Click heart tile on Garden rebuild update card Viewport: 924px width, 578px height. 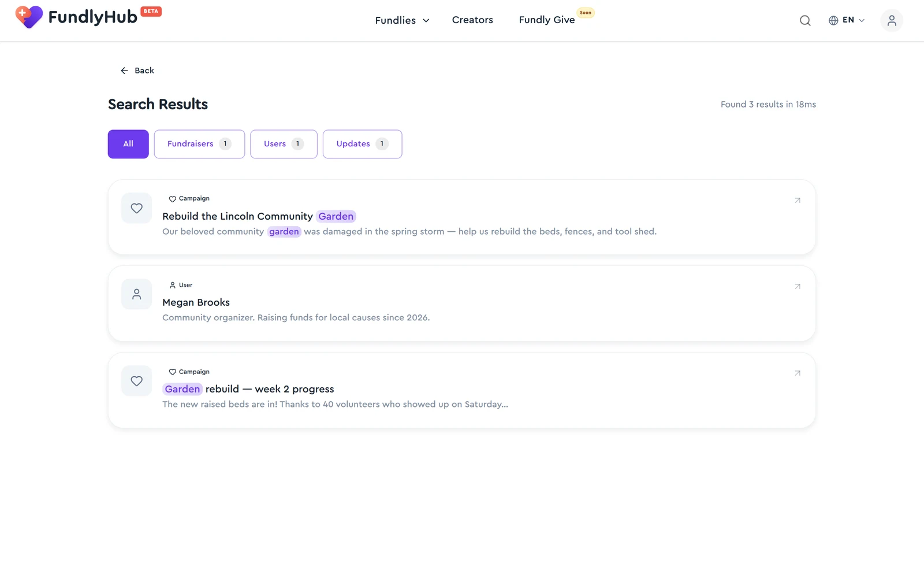click(136, 381)
